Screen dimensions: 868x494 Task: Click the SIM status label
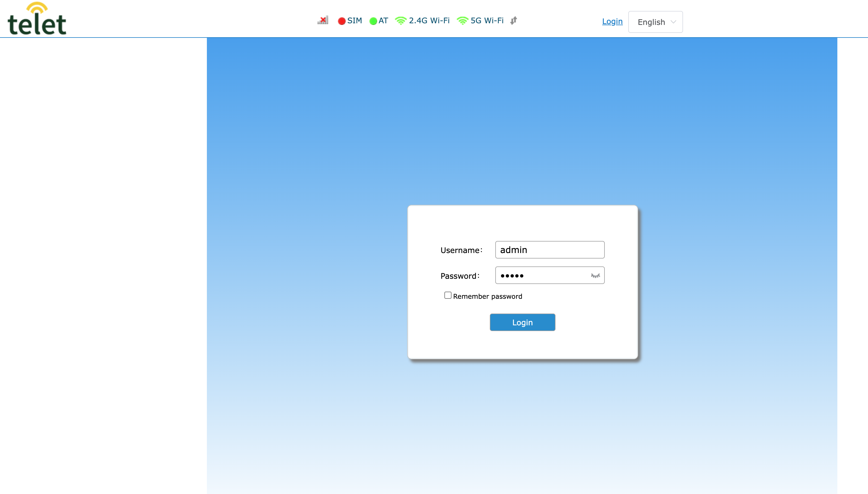[x=355, y=21]
